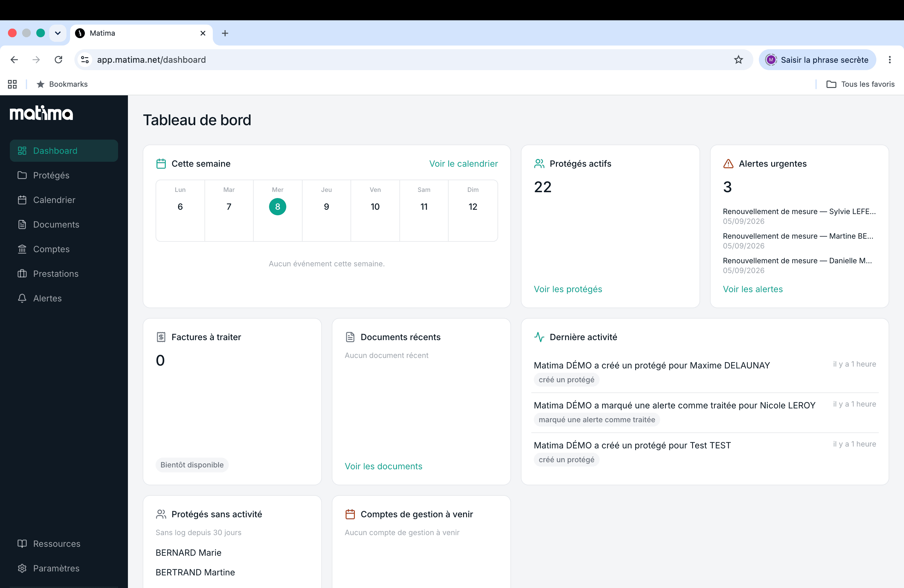Bookmark this page with the star
The height and width of the screenshot is (588, 904).
click(738, 60)
